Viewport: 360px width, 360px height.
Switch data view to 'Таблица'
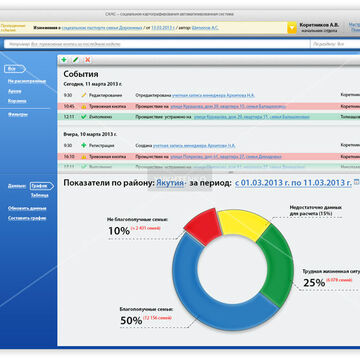coord(40,196)
